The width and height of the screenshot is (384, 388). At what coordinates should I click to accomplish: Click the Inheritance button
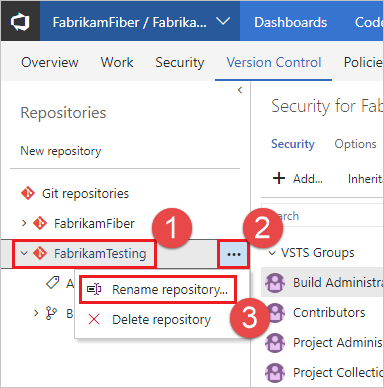366,179
